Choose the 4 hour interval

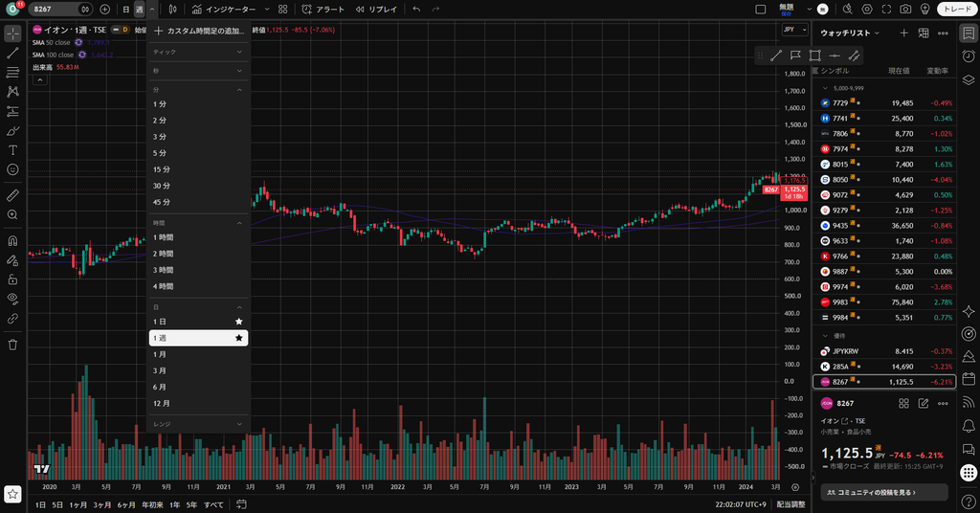coord(199,286)
